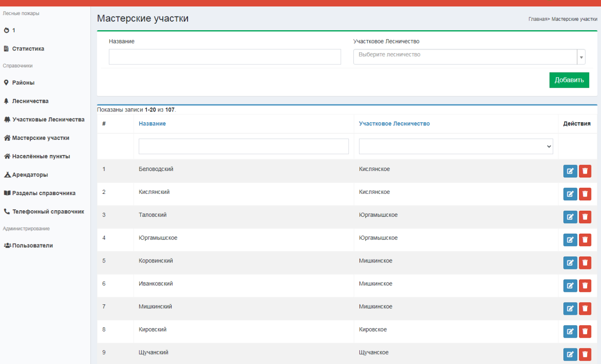
Task: Edit the Таловский record
Action: click(x=570, y=217)
